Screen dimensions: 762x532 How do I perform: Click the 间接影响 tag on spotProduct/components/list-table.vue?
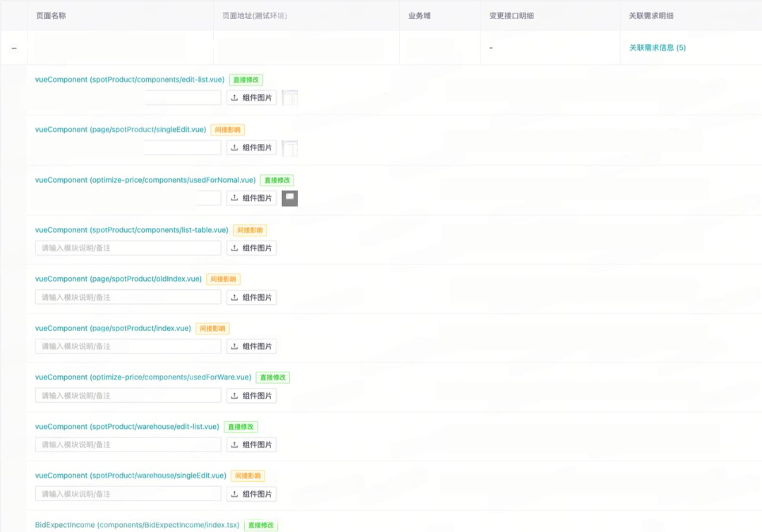(x=250, y=230)
